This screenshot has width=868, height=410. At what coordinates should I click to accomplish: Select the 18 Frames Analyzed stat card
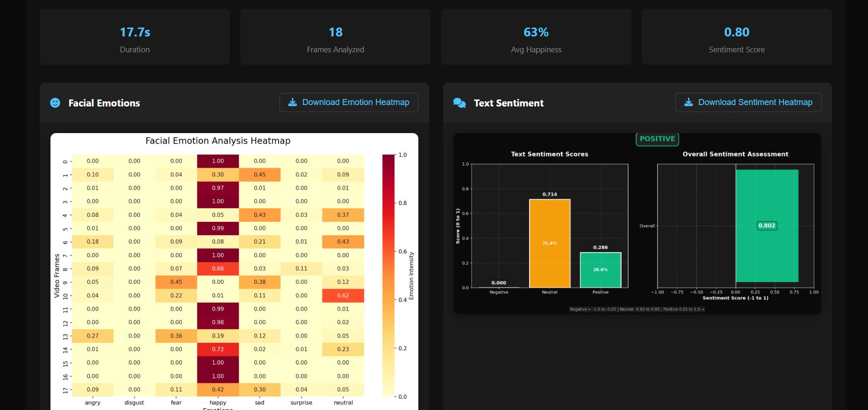point(335,37)
